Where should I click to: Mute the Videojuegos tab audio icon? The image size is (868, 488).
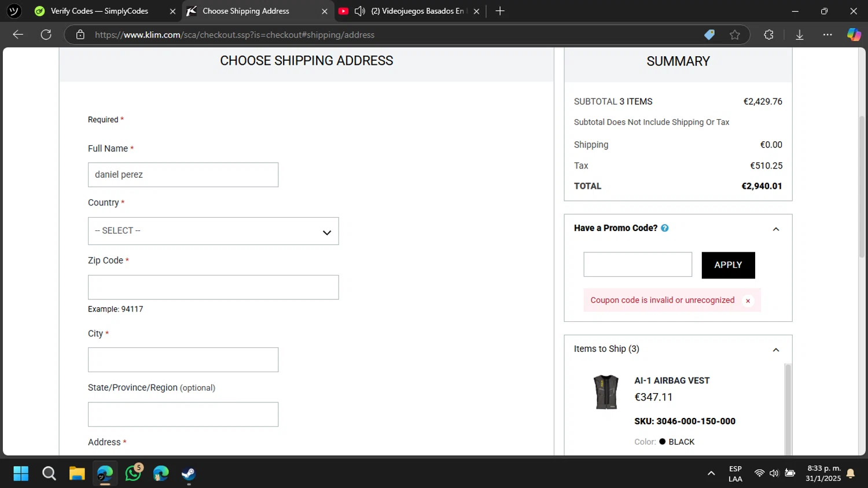tap(359, 11)
